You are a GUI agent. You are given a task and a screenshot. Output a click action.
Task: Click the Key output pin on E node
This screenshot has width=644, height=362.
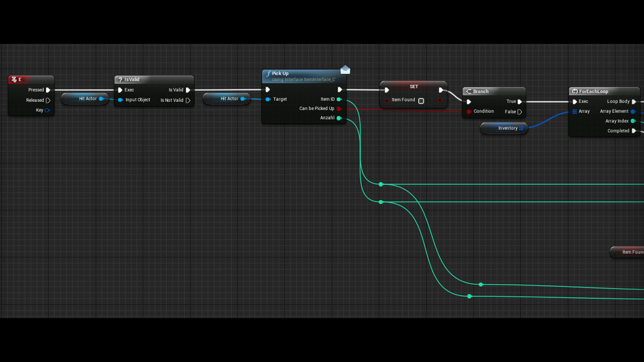[47, 110]
